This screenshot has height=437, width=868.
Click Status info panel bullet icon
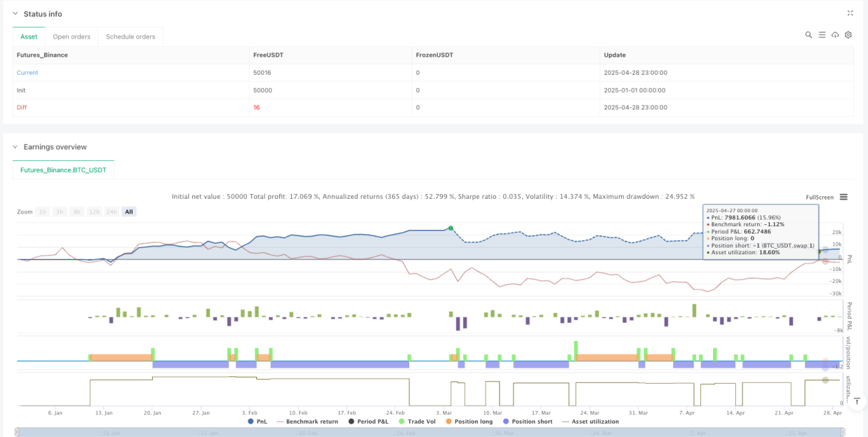coord(16,14)
